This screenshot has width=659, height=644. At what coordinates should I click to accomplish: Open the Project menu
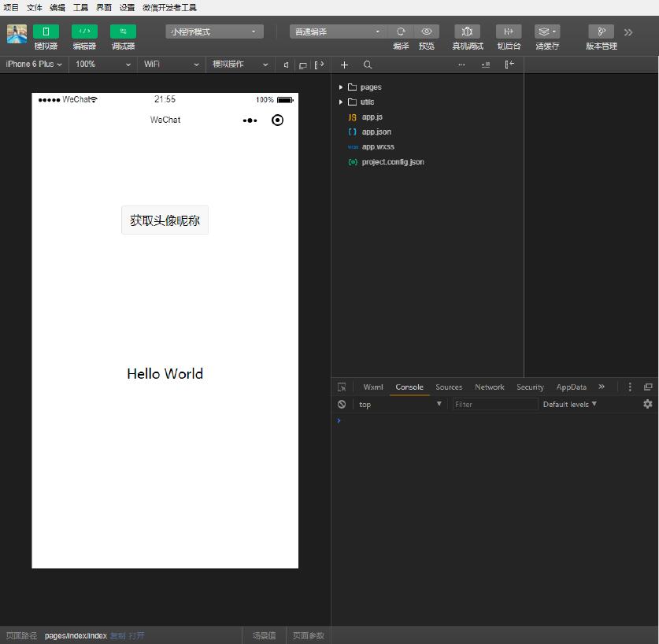[11, 8]
